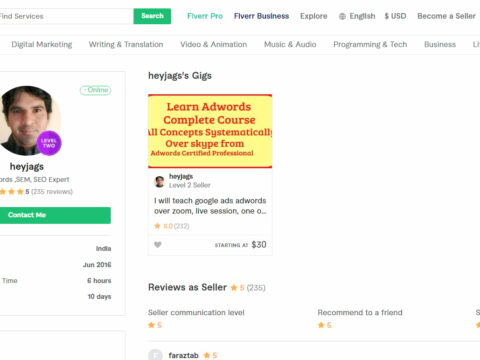The height and width of the screenshot is (360, 480).
Task: Click faraztab reviewer name
Action: pos(183,355)
